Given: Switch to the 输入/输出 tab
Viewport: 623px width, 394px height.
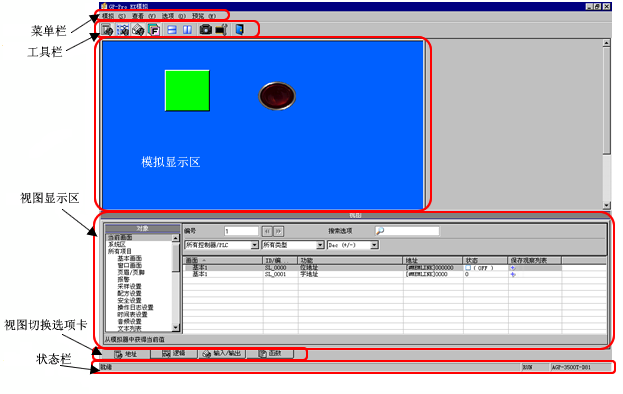Looking at the screenshot, I should (x=222, y=353).
